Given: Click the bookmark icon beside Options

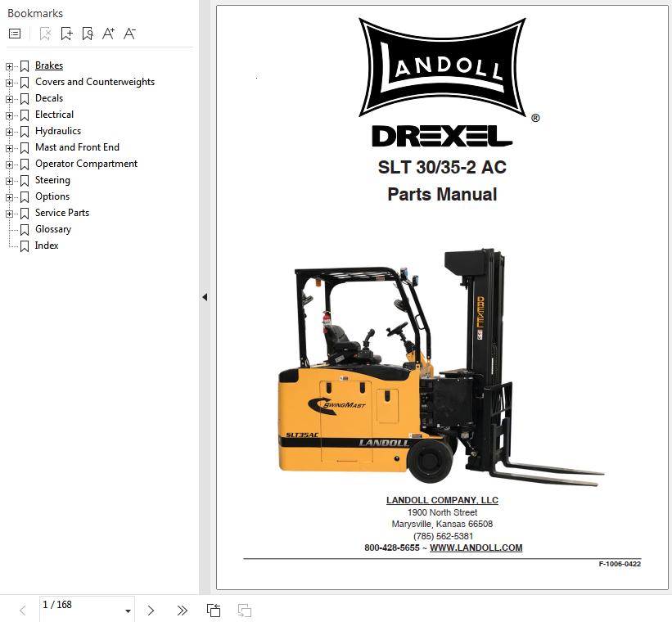Looking at the screenshot, I should (x=25, y=196).
